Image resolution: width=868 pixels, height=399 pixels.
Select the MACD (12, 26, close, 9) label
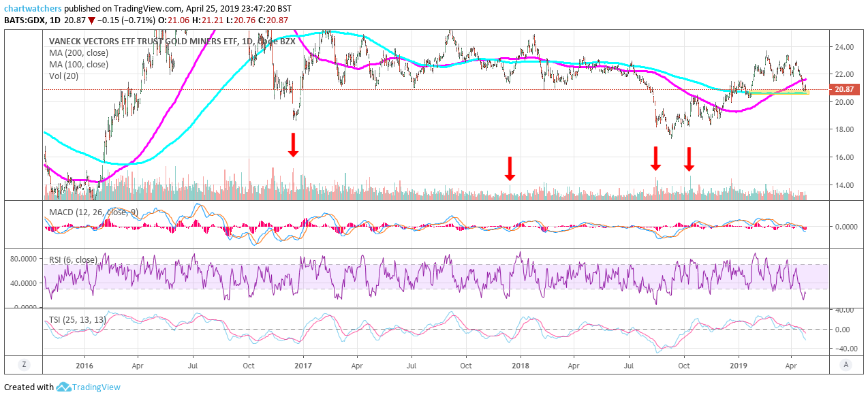[x=93, y=213]
